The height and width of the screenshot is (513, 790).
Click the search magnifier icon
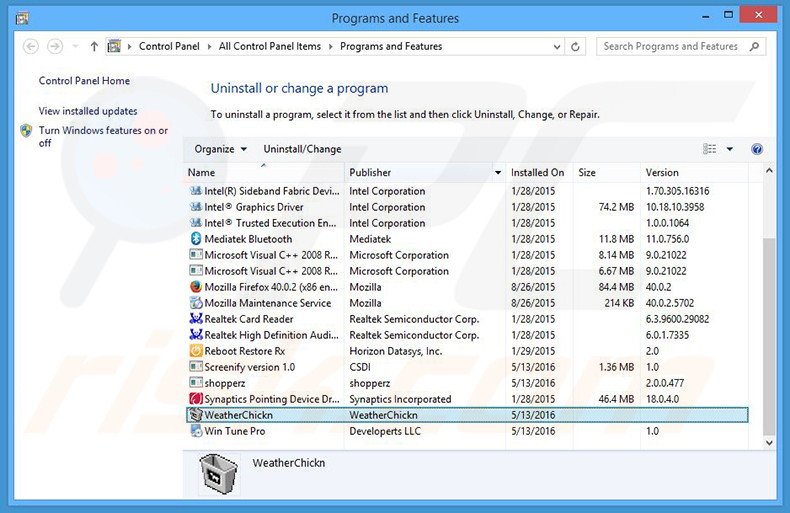pyautogui.click(x=754, y=46)
